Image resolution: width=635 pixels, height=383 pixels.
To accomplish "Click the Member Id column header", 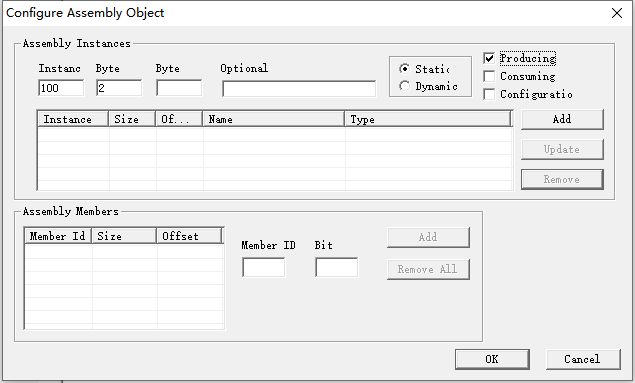I will click(58, 236).
